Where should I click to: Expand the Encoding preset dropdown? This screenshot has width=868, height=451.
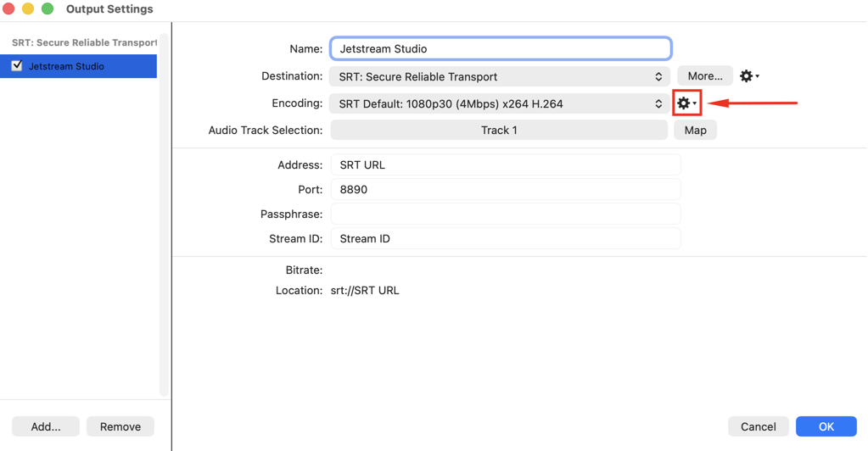[x=499, y=103]
